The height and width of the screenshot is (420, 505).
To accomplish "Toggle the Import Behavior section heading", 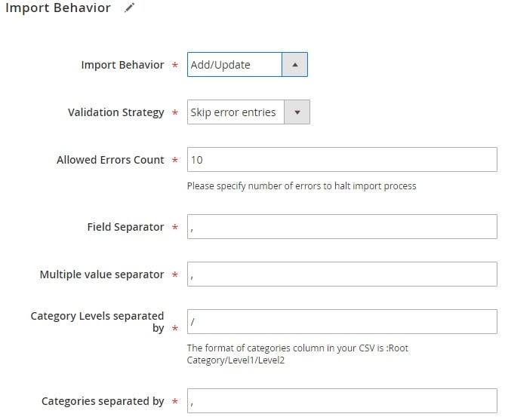I will pyautogui.click(x=58, y=8).
